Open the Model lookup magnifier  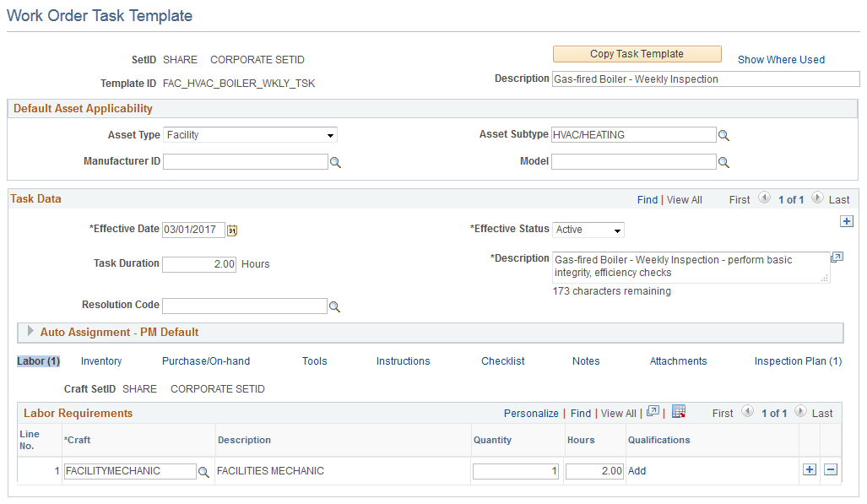[x=723, y=161]
